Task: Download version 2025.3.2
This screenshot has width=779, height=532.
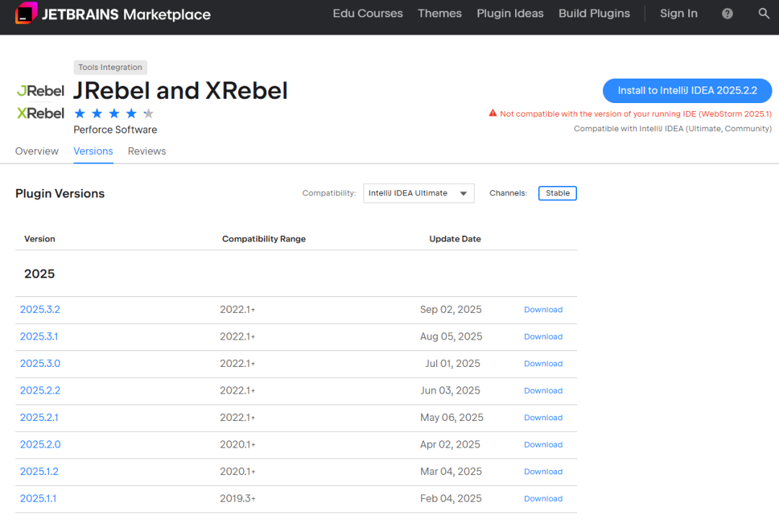Action: point(542,310)
